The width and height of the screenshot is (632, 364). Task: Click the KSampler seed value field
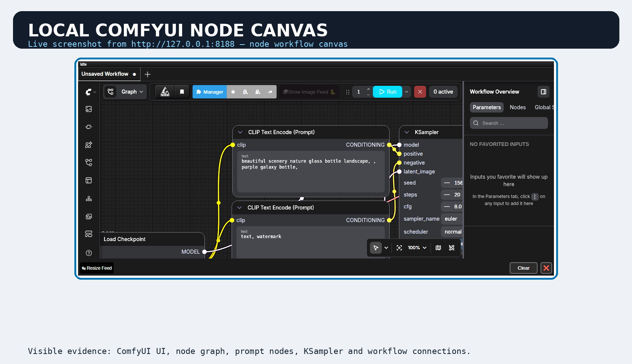452,183
